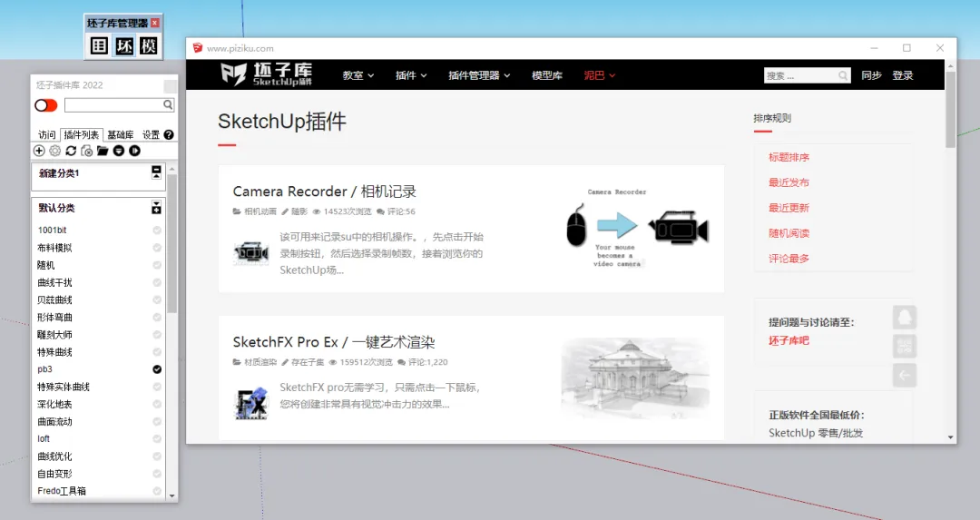Click the gear settings icon in plugin toolbar
This screenshot has height=520, width=980.
coord(55,151)
